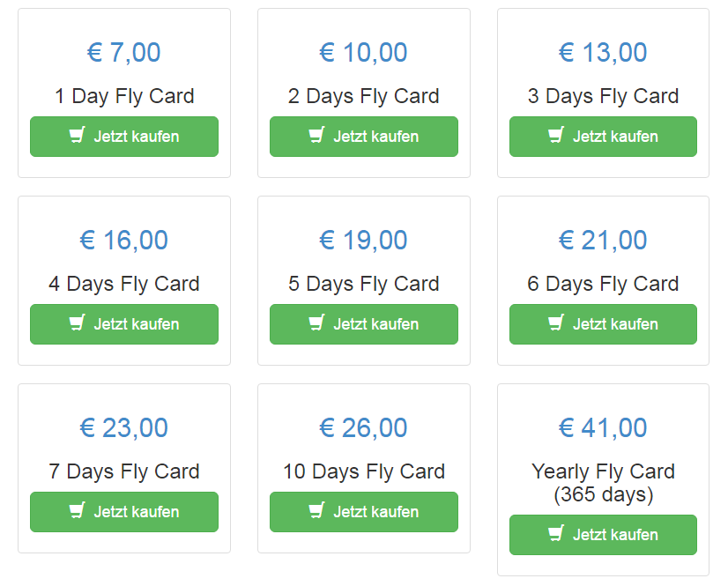
Task: Click the cart icon on 7 Days Fly Card button
Action: [79, 512]
